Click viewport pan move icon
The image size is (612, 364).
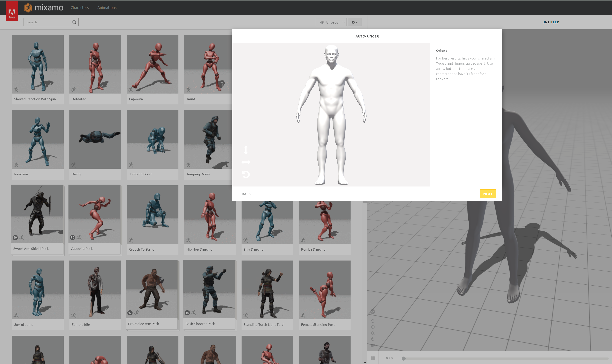tap(373, 327)
